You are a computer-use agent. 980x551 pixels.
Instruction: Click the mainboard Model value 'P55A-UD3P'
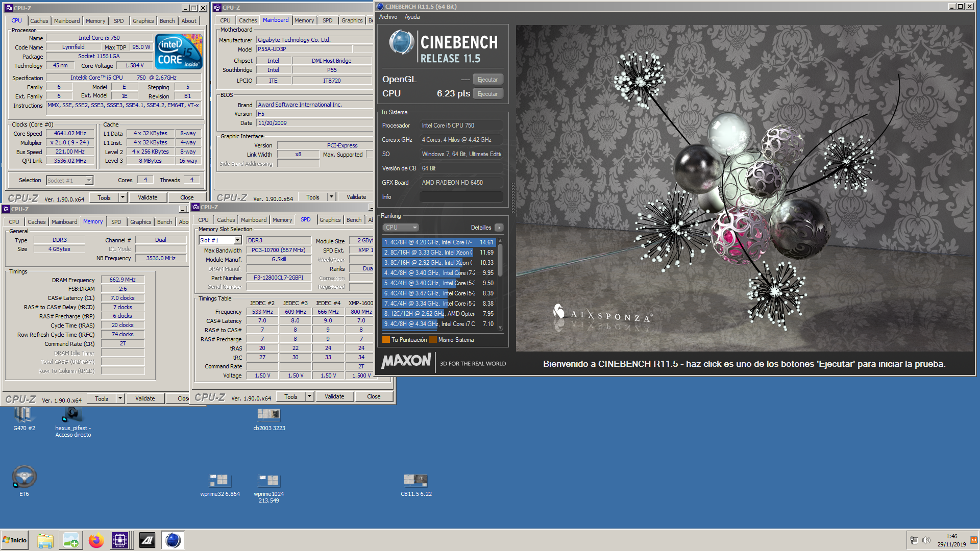point(304,49)
